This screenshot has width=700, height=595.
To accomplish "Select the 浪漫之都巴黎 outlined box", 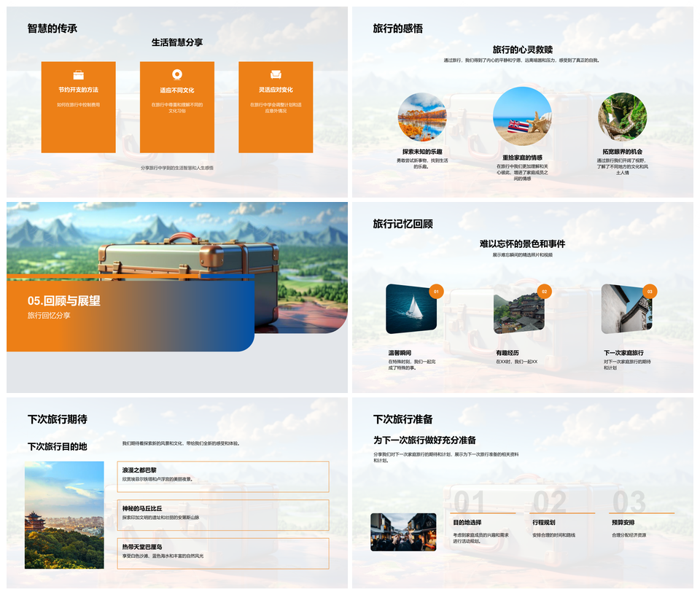I will (x=222, y=476).
